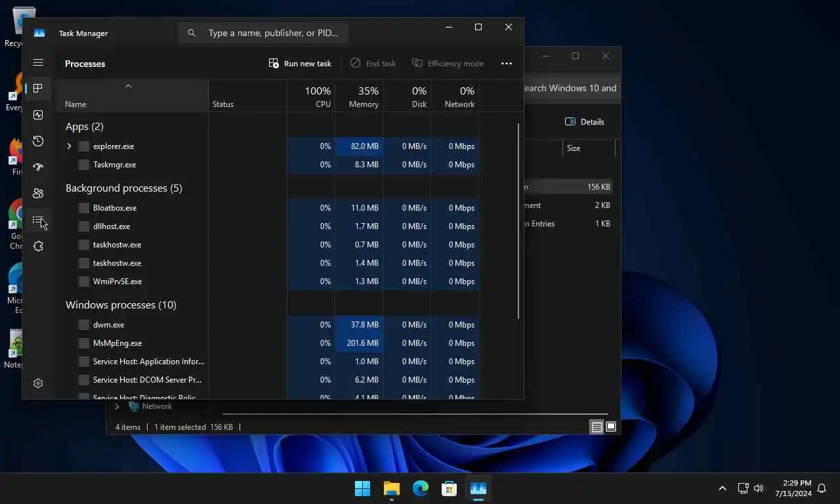Click the 11.0 MB memory value
This screenshot has width=840, height=504.
365,208
